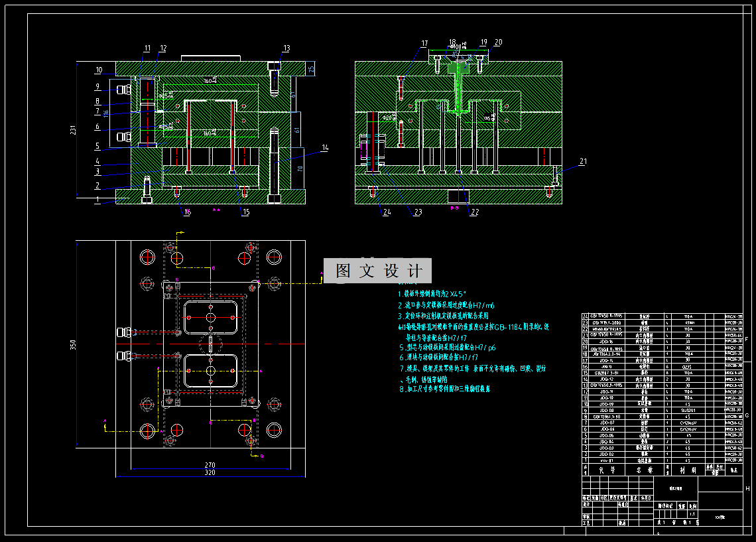Select the JDO-08 code cell in parts list
This screenshot has height=542, width=756.
tap(607, 411)
